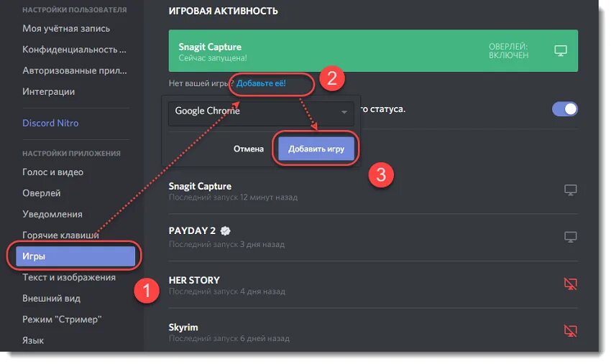Click Snagit Capture title in green banner
The height and width of the screenshot is (364, 611).
coord(210,47)
